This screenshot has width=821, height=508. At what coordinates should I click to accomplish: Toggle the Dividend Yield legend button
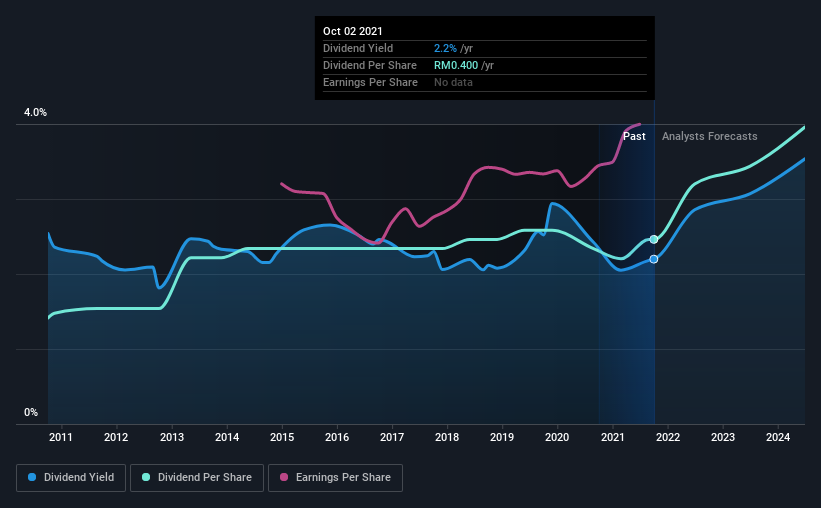(x=71, y=478)
